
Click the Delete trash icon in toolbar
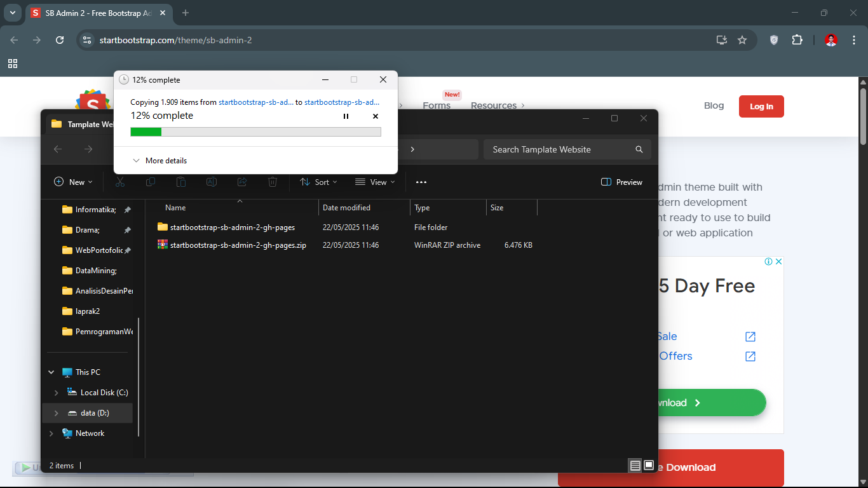click(273, 182)
